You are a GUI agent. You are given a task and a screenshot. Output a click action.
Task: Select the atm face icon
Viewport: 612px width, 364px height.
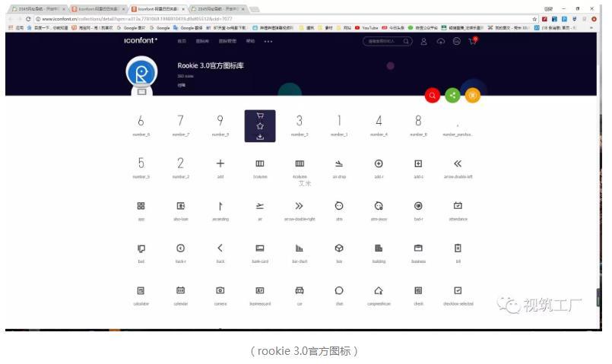point(339,206)
